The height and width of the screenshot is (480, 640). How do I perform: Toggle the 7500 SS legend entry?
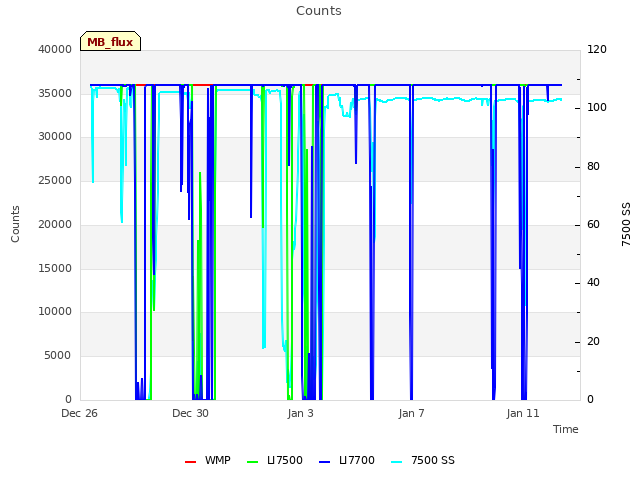[x=422, y=460]
